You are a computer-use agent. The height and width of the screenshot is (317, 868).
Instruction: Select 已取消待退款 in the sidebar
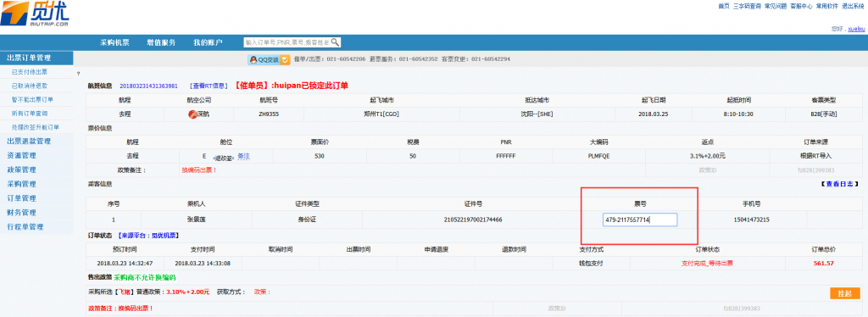30,86
